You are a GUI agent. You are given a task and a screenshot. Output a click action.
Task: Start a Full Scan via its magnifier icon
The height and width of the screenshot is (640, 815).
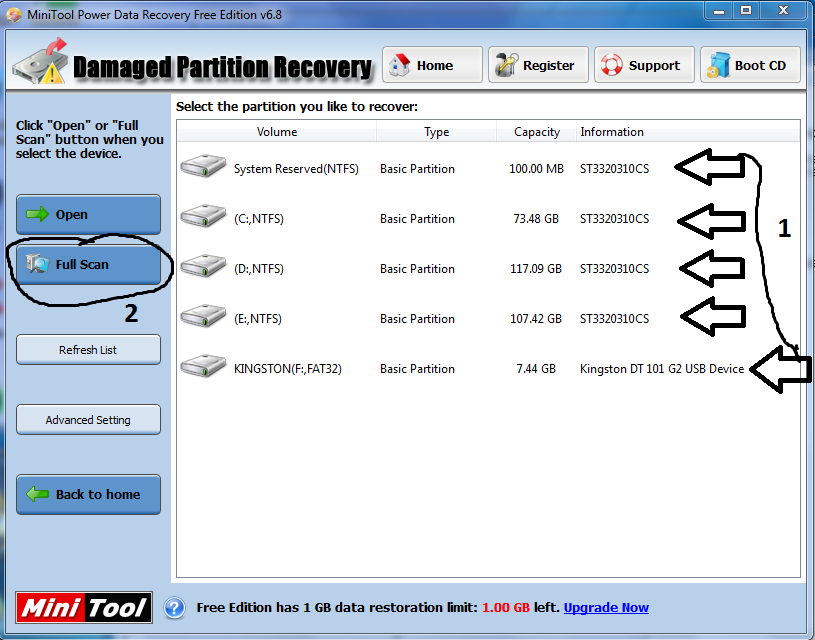[x=37, y=264]
